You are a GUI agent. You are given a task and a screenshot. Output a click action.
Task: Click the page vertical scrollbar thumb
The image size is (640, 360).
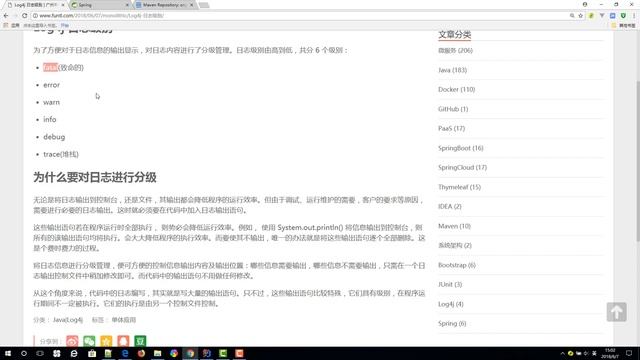coord(638,161)
